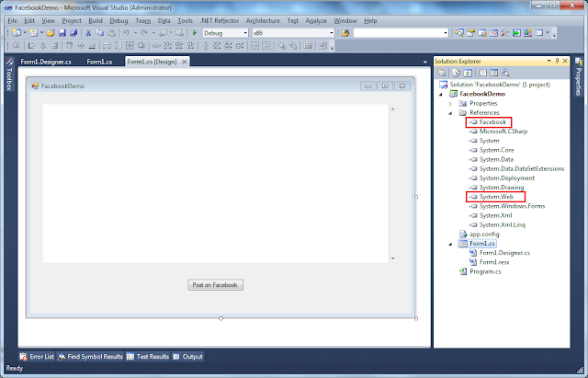Click the Align to Grid layout icon

17,46
